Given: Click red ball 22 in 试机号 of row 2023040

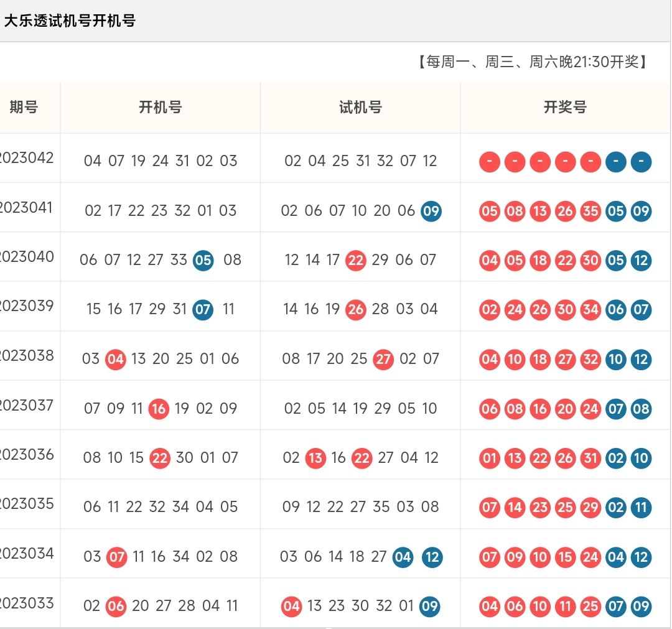Looking at the screenshot, I should pyautogui.click(x=356, y=260).
